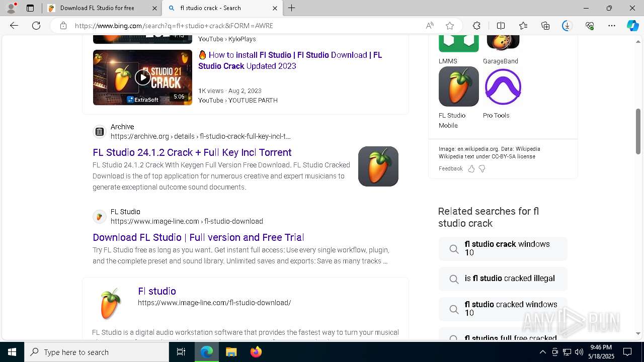The width and height of the screenshot is (644, 362).
Task: Click the Archive site favicon
Action: pos(100,132)
